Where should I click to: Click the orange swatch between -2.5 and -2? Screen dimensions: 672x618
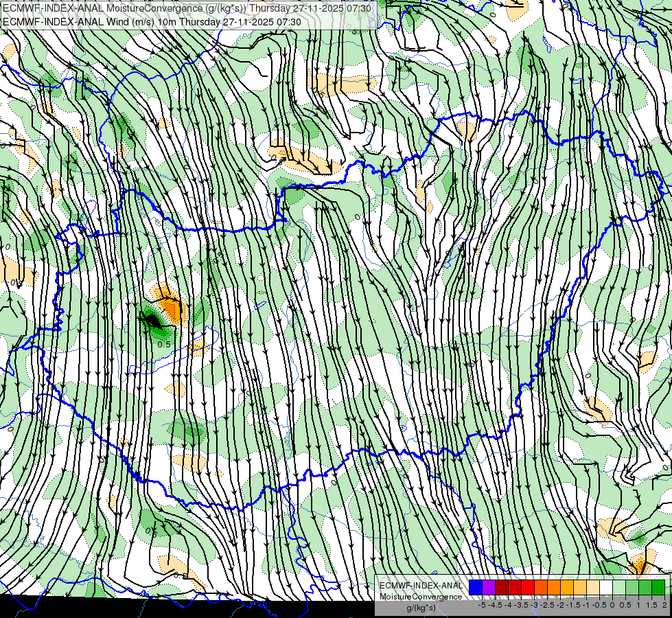point(554,587)
